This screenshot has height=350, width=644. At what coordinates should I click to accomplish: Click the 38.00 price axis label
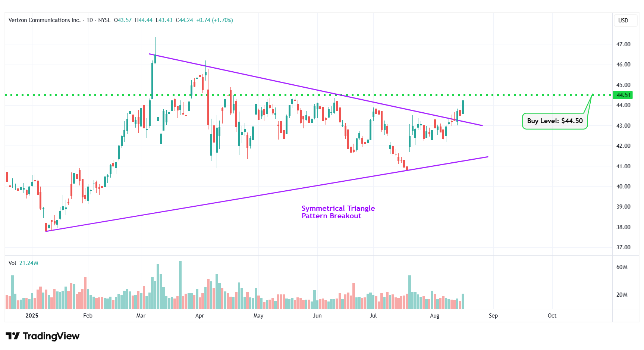point(623,227)
